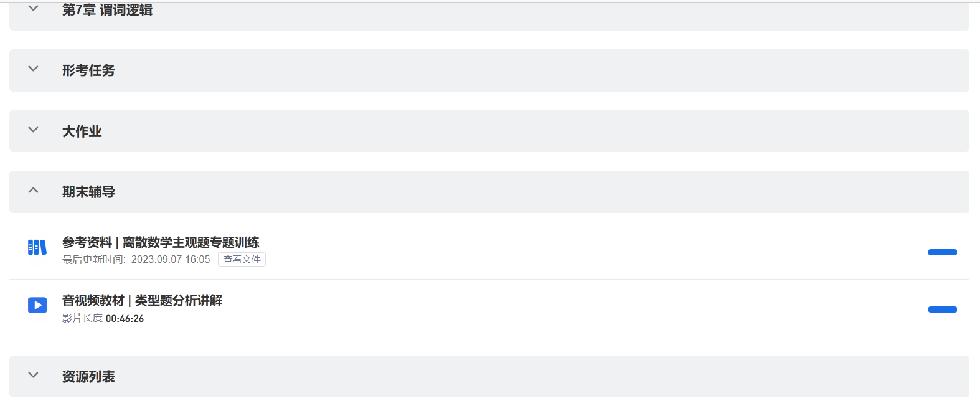
Task: Click the 00:46:26 video duration
Action: (125, 319)
